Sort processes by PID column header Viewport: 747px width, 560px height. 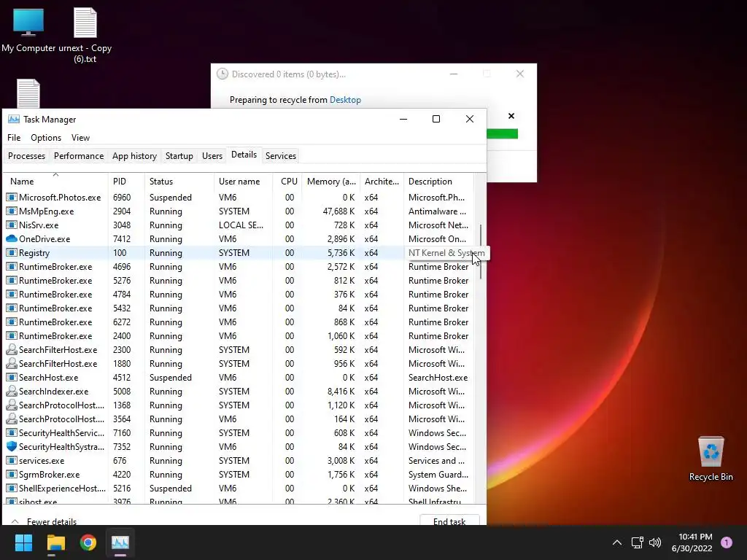click(125, 182)
